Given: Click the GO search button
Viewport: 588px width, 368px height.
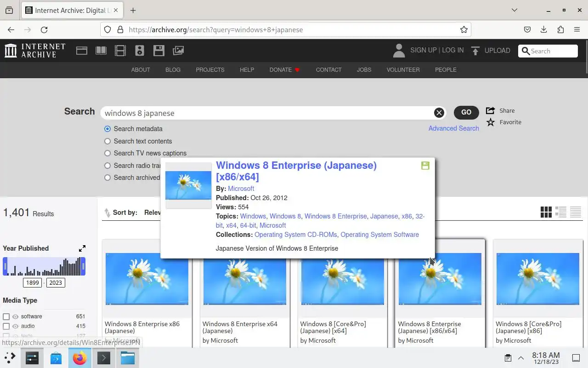Looking at the screenshot, I should click(x=466, y=112).
